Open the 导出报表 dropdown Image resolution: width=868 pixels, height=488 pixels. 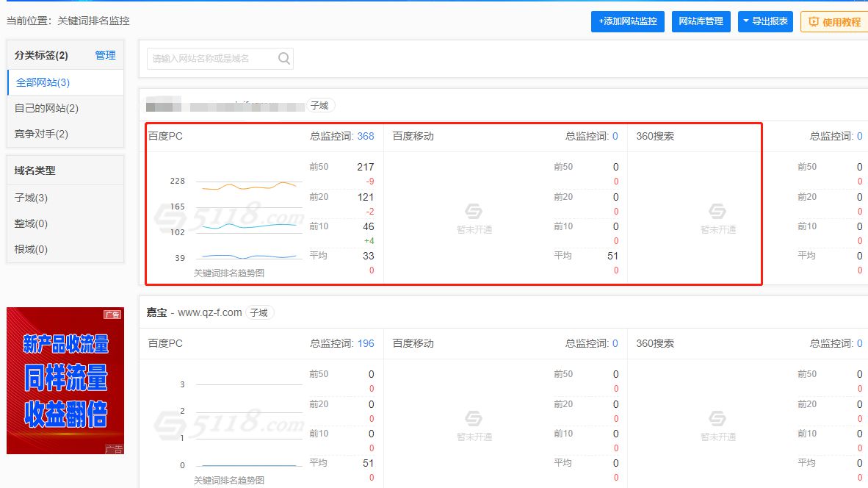(765, 21)
